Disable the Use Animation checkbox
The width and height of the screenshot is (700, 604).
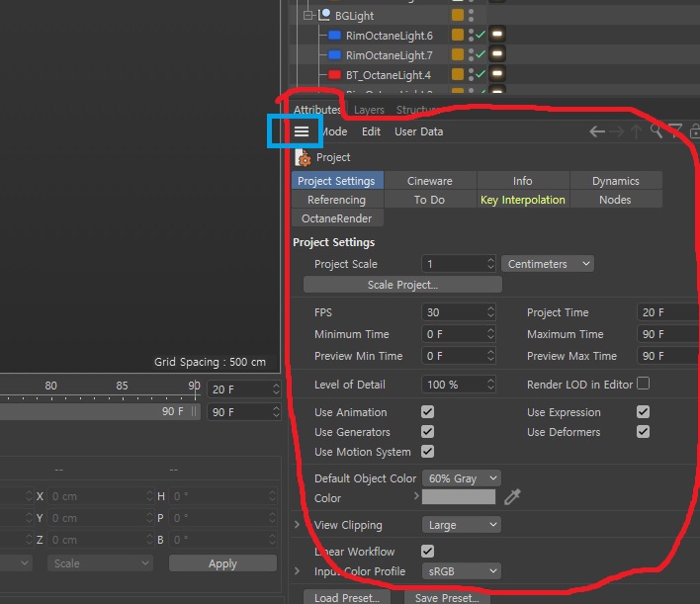pyautogui.click(x=427, y=411)
